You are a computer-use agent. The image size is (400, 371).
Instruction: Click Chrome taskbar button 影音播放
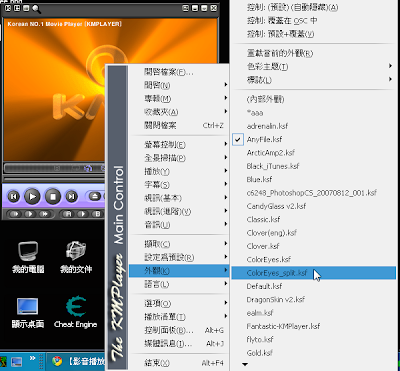point(77,361)
